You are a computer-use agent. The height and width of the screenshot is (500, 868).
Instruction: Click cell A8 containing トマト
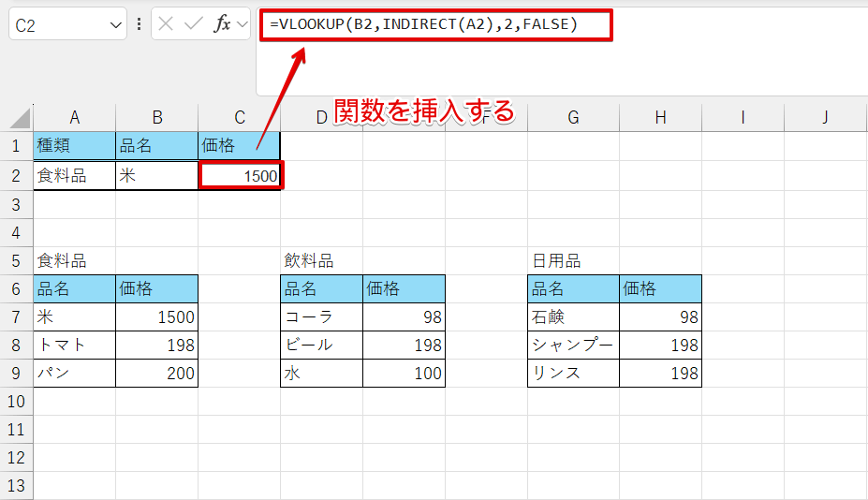pyautogui.click(x=74, y=346)
